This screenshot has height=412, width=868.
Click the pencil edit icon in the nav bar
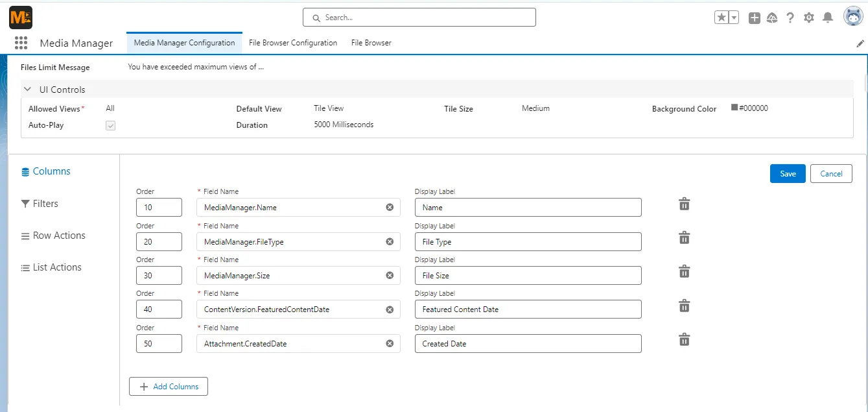pyautogui.click(x=860, y=43)
